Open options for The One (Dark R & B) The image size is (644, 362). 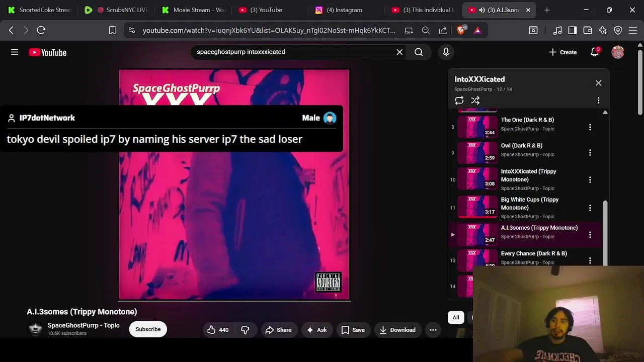[590, 127]
